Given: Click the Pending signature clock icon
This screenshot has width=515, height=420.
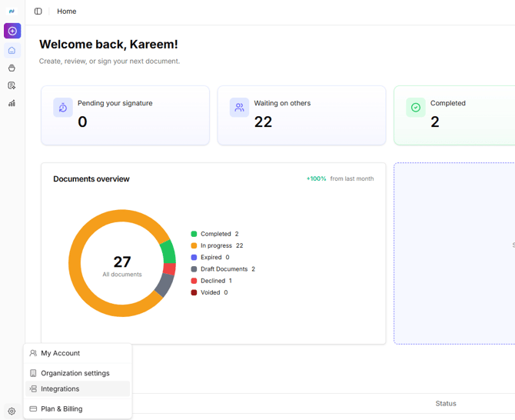Looking at the screenshot, I should 63,108.
